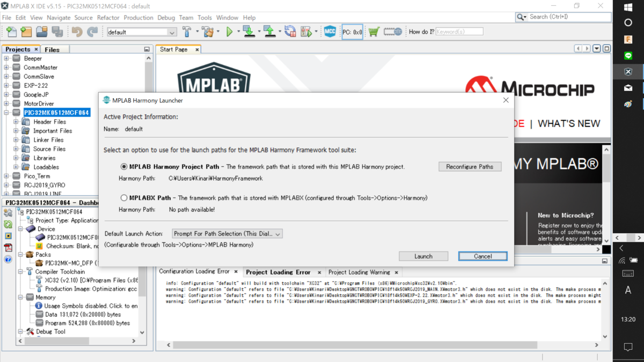Viewport: 644px width, 362px height.
Task: Select the CommMaster project in tree
Action: [40, 68]
